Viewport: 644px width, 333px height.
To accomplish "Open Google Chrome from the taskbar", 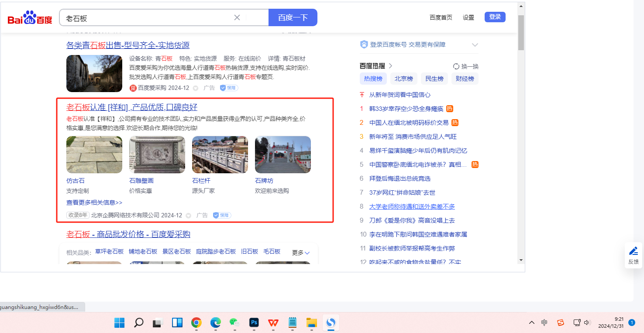I will [196, 323].
